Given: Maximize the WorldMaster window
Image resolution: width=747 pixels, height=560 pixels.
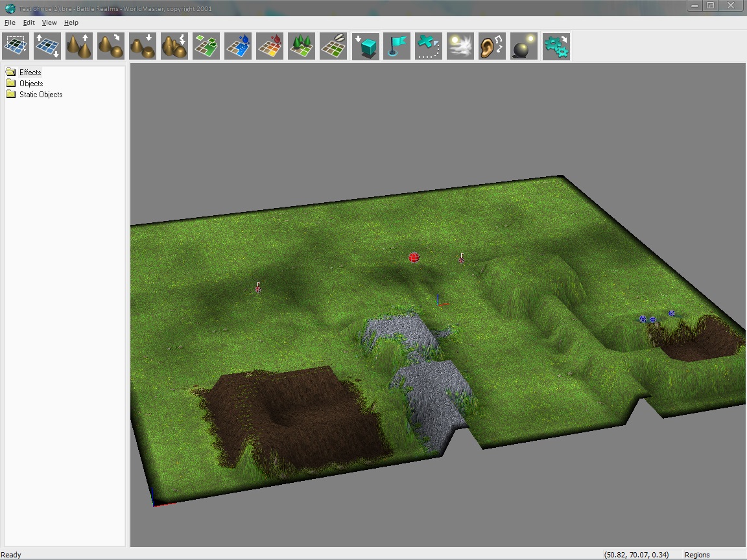Looking at the screenshot, I should 710,6.
